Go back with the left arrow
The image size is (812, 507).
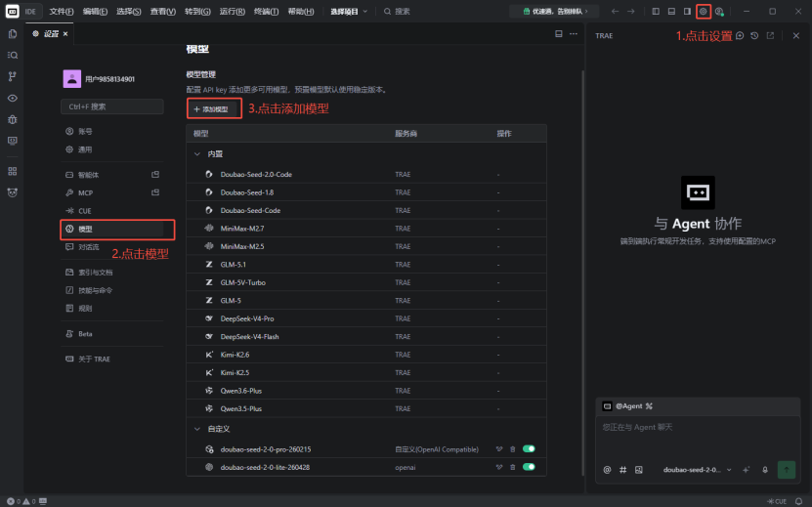click(616, 11)
